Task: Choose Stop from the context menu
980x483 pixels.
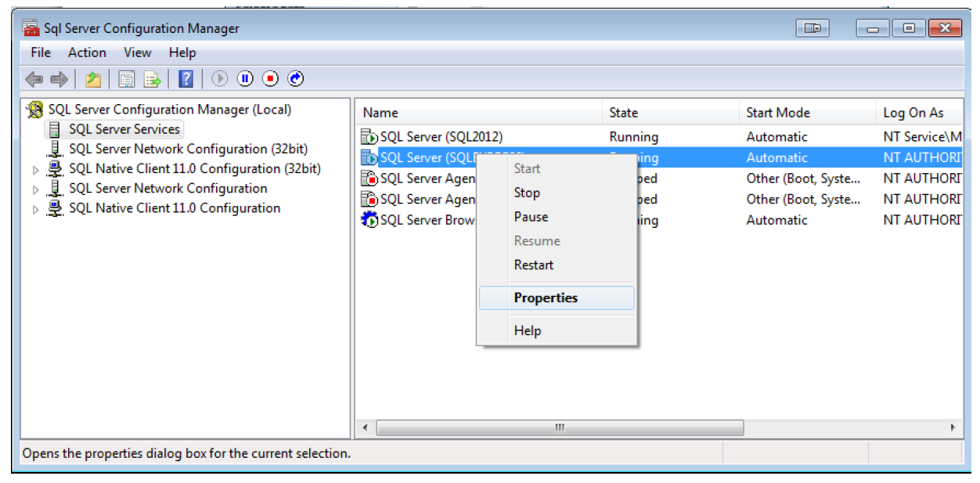Action: (557, 193)
